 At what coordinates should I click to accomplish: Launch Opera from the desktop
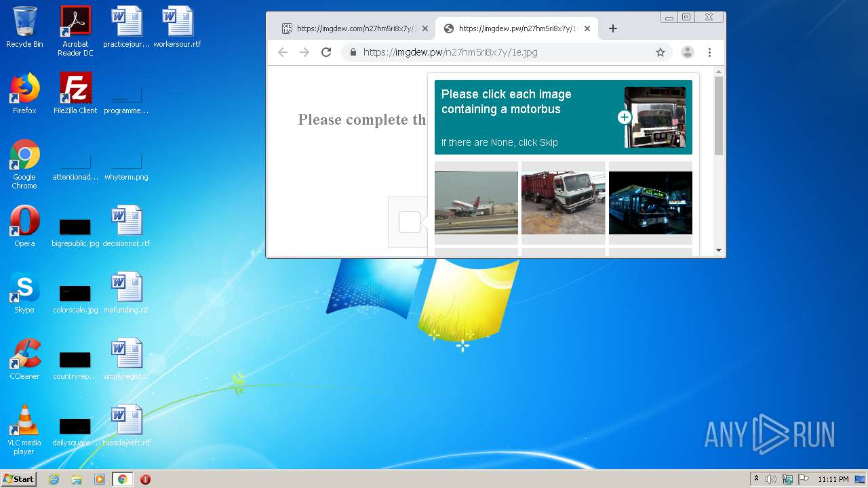tap(24, 226)
